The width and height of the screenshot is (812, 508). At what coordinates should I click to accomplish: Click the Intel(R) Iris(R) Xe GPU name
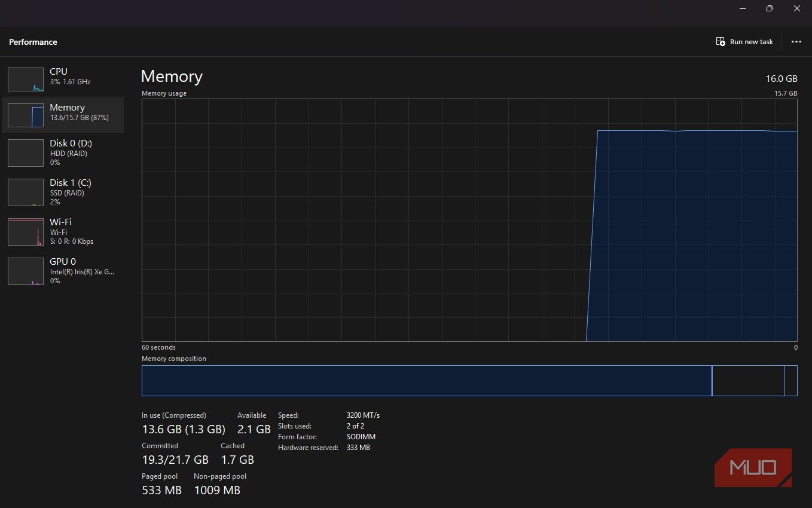pyautogui.click(x=82, y=272)
